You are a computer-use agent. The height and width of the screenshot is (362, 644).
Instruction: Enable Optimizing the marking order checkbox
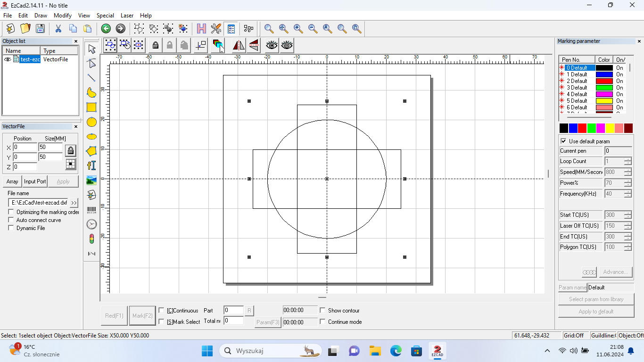11,212
